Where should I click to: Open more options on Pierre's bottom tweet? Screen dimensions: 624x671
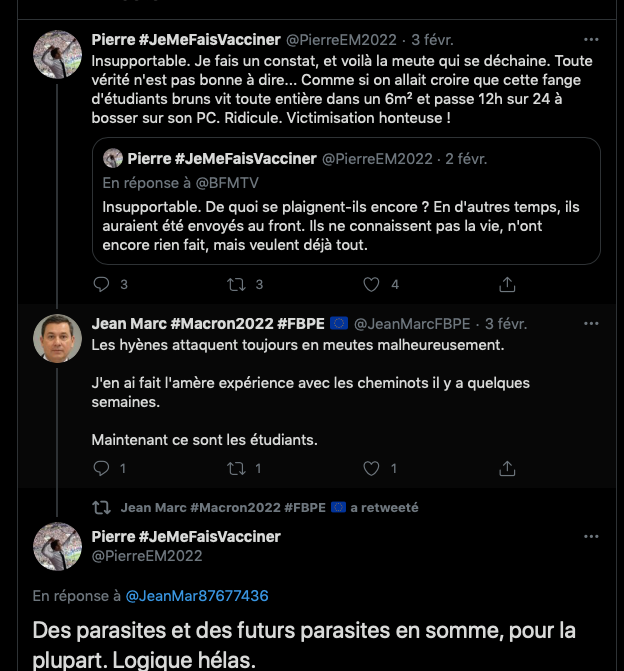tap(592, 538)
